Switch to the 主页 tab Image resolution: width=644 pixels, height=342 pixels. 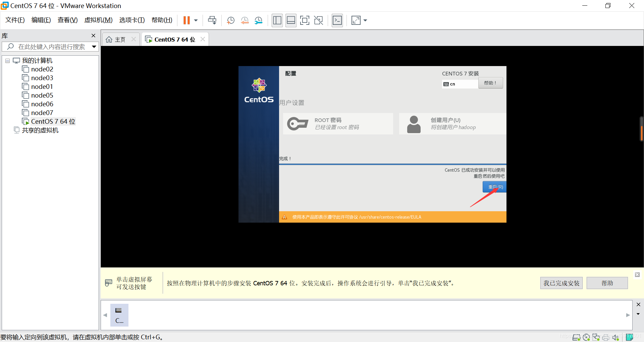pyautogui.click(x=116, y=40)
